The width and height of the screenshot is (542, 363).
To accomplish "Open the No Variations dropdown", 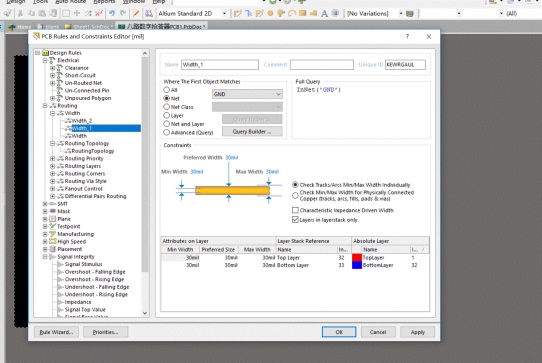I will tap(401, 13).
